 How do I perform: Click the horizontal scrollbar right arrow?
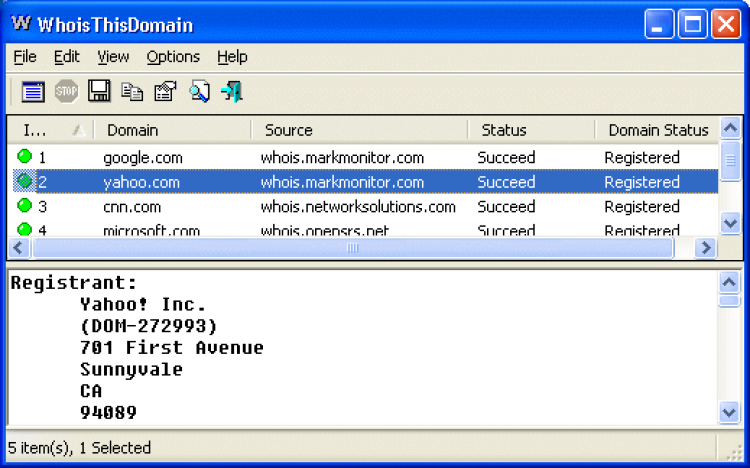[706, 248]
